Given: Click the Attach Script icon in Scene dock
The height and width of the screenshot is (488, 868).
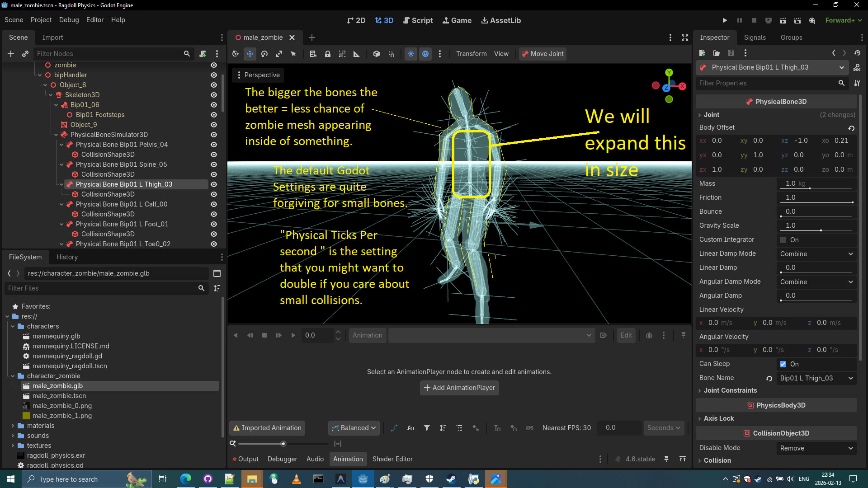Looking at the screenshot, I should (x=203, y=54).
